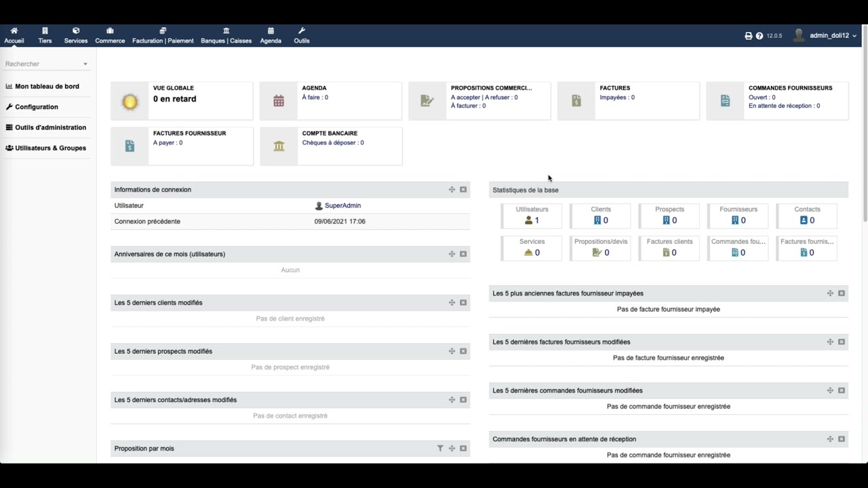
Task: Open the admin_doli12 user dropdown
Action: (x=833, y=36)
